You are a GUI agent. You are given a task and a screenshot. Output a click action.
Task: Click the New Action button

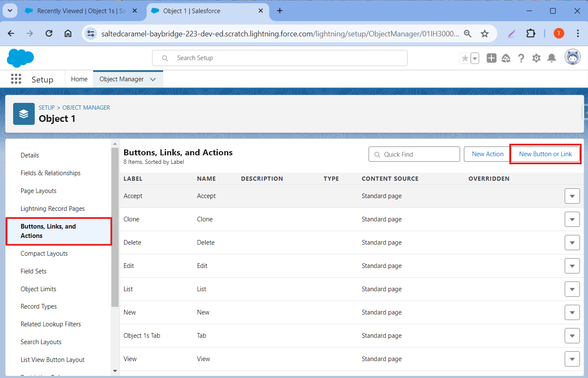488,154
